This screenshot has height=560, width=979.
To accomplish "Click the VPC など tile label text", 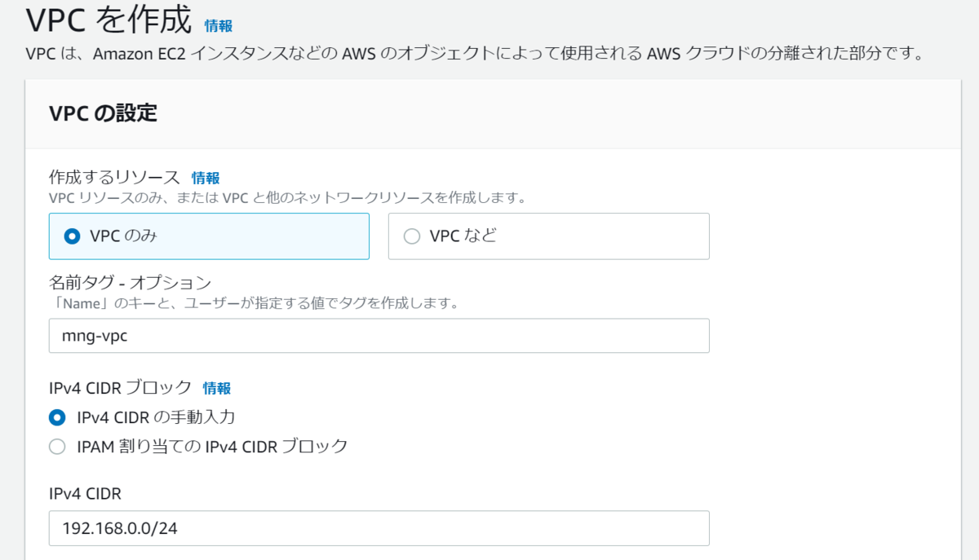I will [463, 236].
